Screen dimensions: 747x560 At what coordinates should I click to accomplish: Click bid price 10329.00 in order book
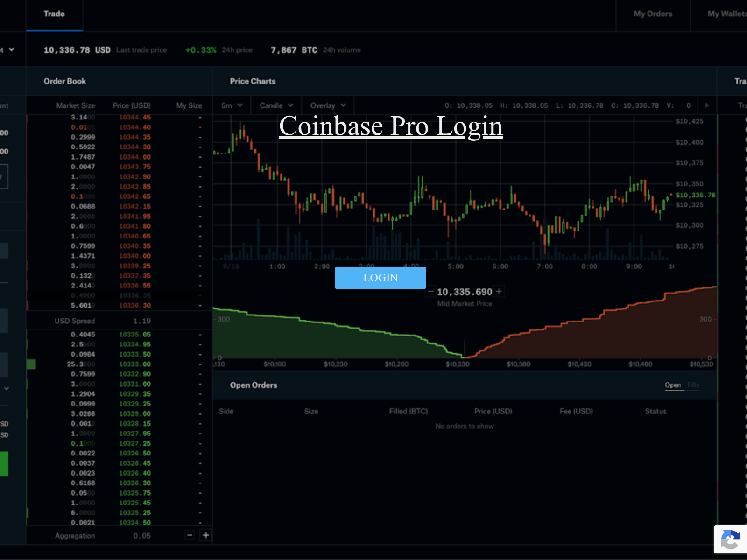click(x=135, y=414)
